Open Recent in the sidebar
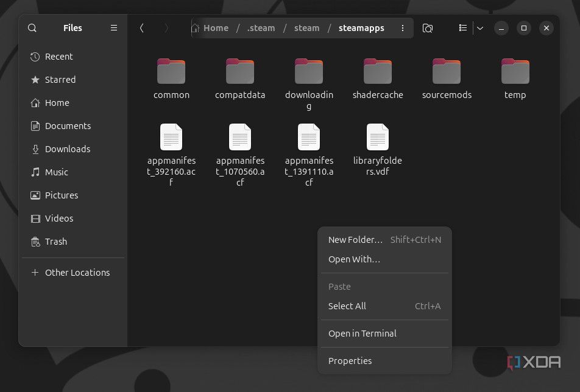Screen dimensions: 580x392 click(x=73, y=57)
